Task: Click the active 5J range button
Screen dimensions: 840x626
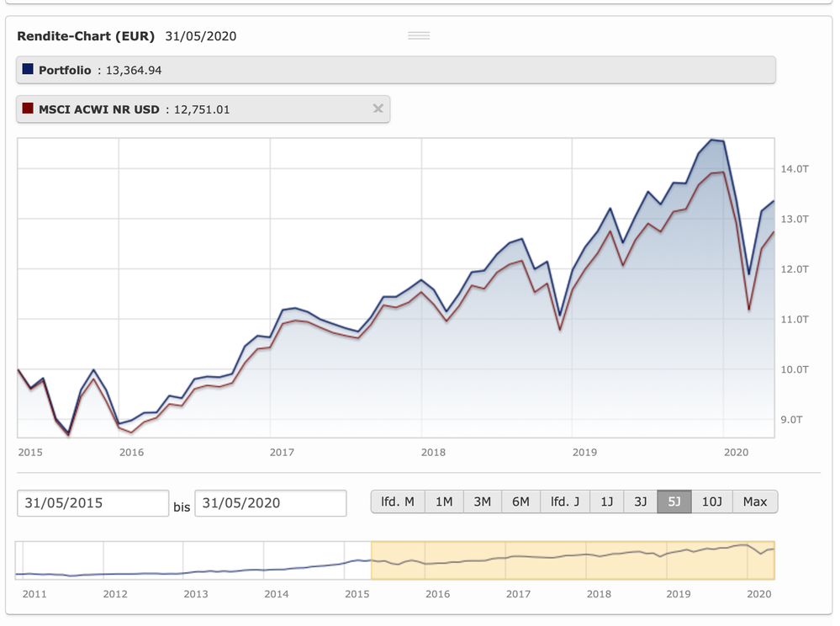Action: (x=674, y=501)
